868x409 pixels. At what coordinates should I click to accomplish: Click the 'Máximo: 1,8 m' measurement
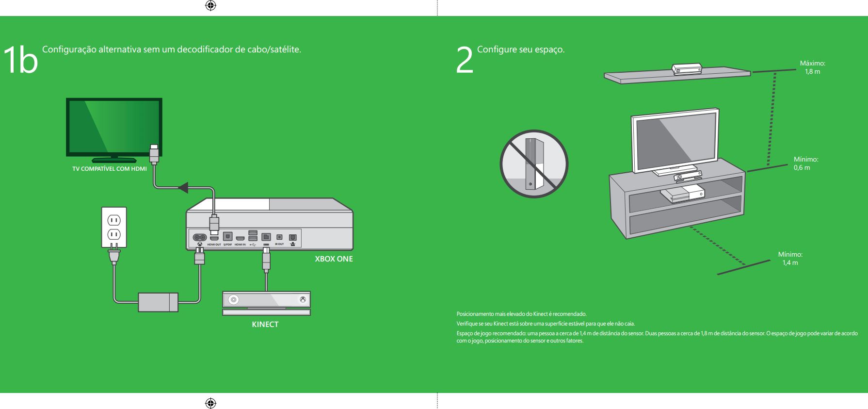tap(813, 67)
